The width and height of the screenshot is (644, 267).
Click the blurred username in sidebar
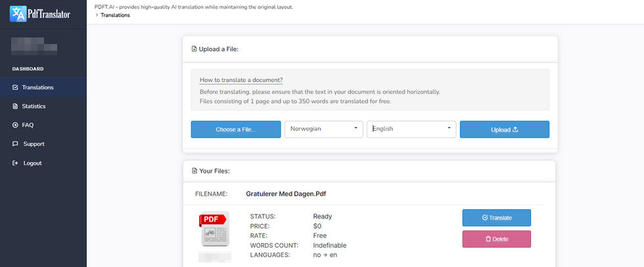(x=34, y=47)
